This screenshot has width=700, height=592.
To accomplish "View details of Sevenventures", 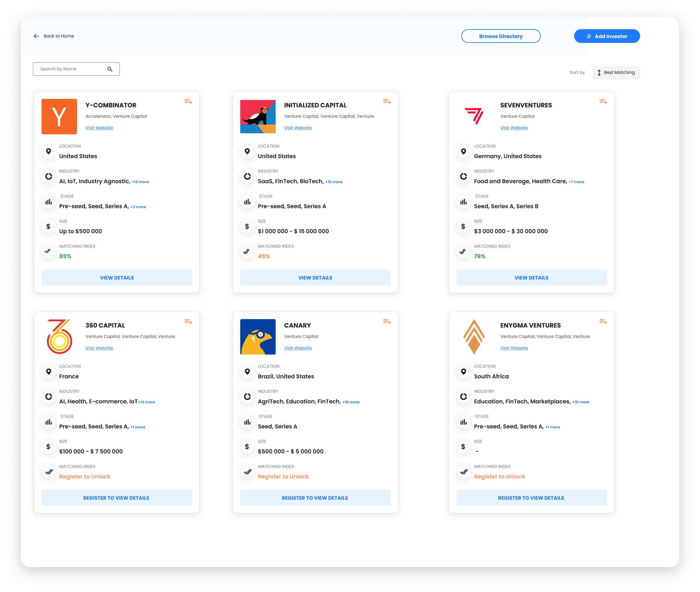I will pyautogui.click(x=531, y=278).
